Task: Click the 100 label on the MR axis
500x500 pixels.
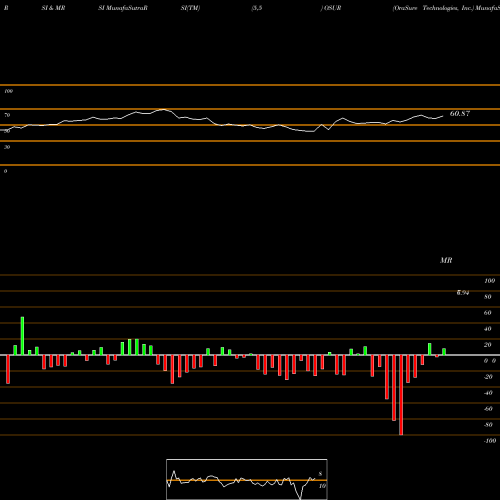Action: pyautogui.click(x=490, y=281)
